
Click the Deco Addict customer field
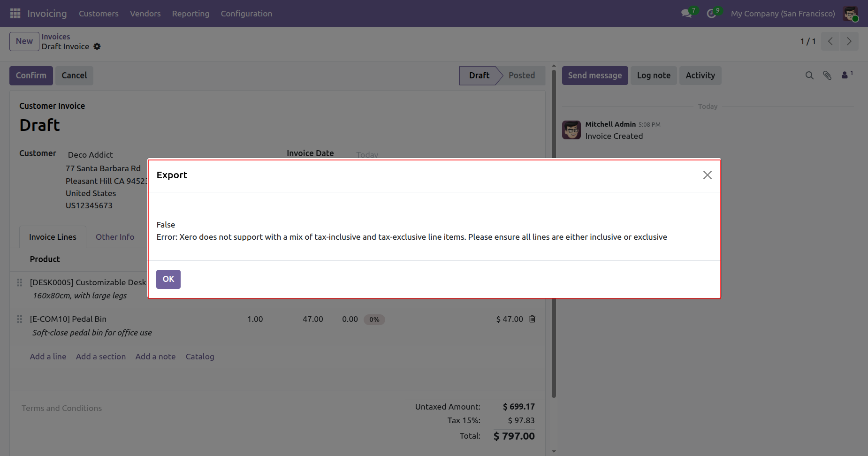click(x=91, y=155)
